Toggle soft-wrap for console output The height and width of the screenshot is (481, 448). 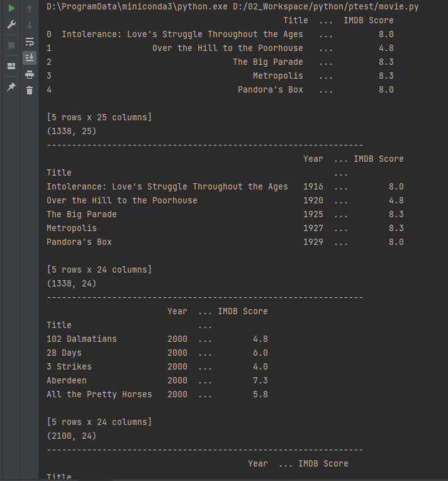coord(30,42)
